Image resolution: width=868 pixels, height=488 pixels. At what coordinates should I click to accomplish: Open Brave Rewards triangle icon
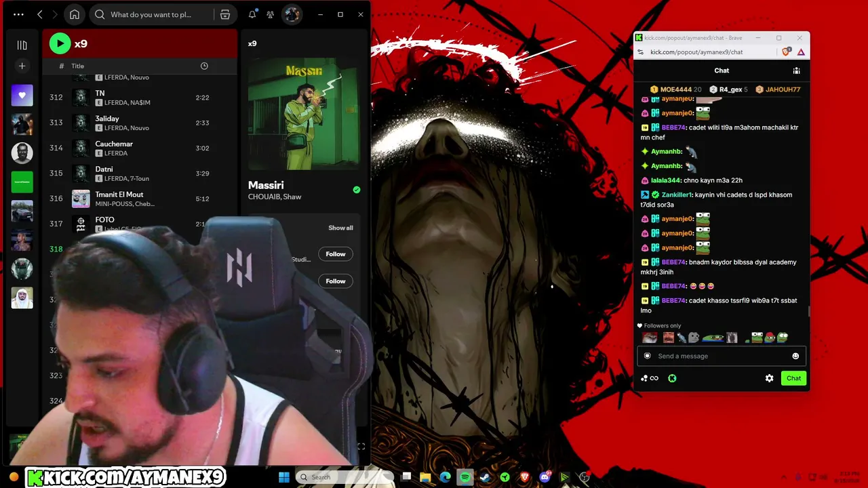801,52
